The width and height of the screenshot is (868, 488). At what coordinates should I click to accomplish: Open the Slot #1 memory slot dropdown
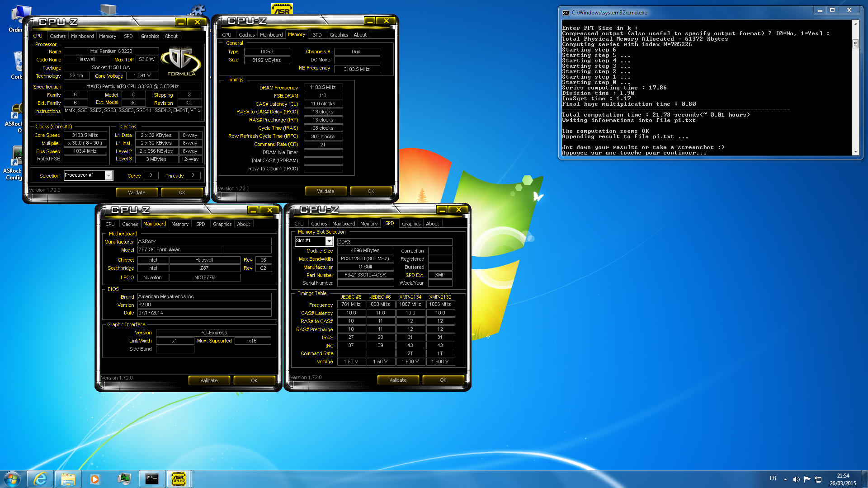pyautogui.click(x=329, y=241)
